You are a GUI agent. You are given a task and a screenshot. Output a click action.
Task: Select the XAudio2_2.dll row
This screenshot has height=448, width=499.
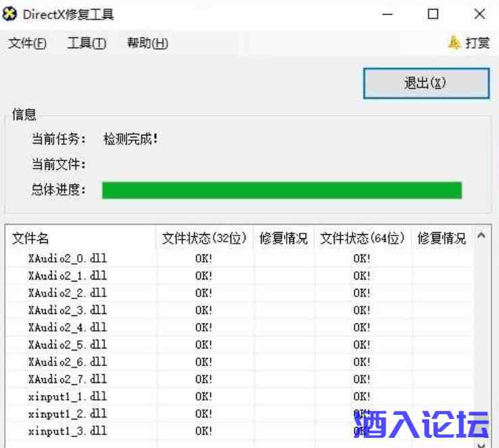tap(239, 292)
